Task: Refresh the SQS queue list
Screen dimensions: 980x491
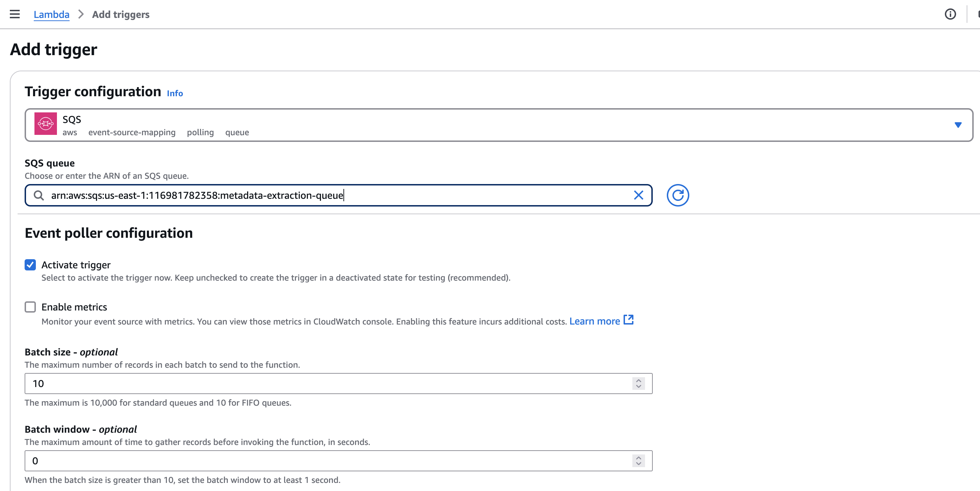Action: pos(678,195)
